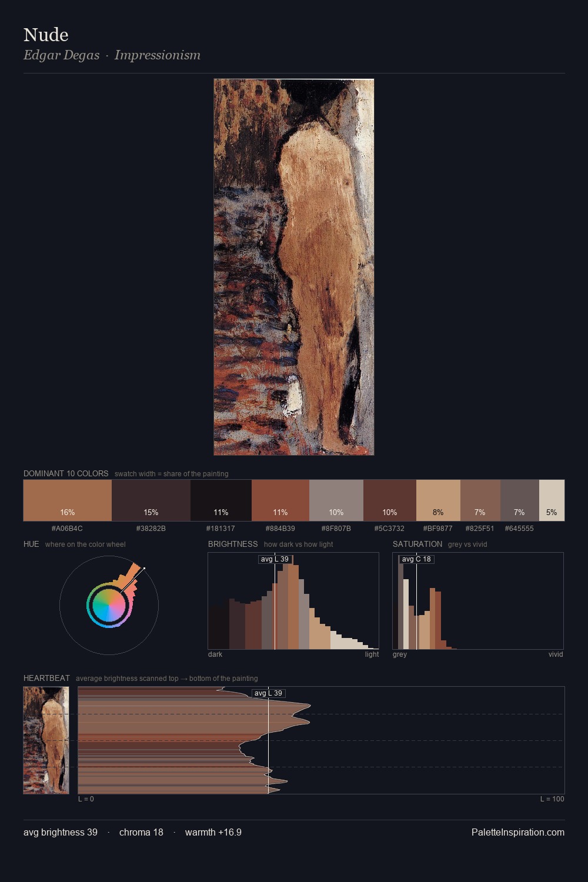Click the hex label #BF9877
This screenshot has height=882, width=588.
pos(438,529)
